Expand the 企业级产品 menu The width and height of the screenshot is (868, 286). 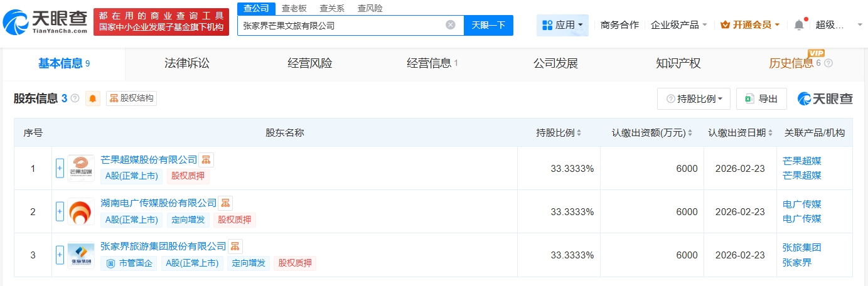tap(679, 25)
